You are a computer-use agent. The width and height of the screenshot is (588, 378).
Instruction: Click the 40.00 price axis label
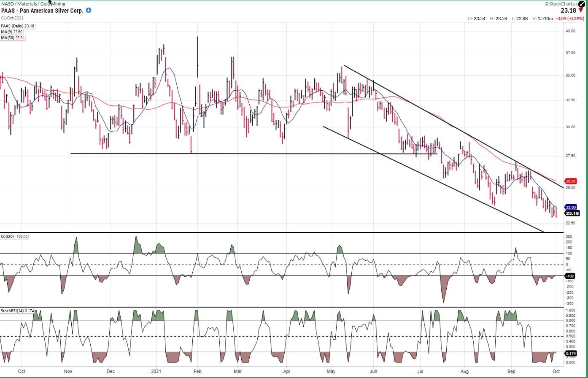[571, 31]
